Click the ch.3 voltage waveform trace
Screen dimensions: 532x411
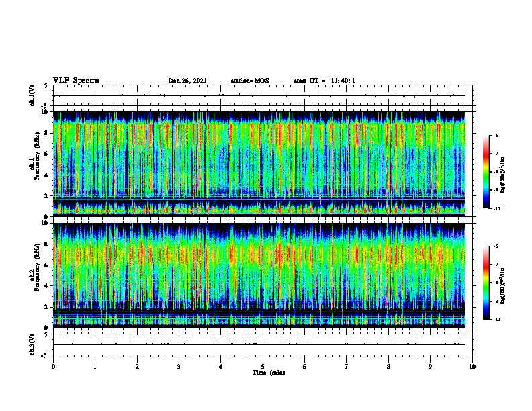click(259, 345)
